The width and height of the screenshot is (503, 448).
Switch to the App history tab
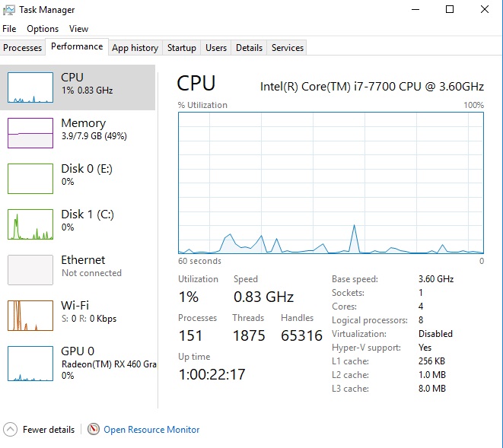(x=135, y=48)
